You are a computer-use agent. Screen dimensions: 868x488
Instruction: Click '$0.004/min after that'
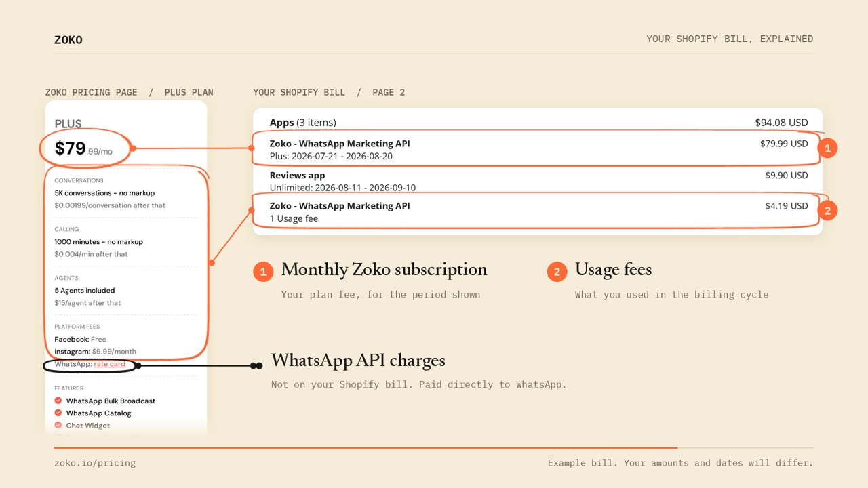[91, 254]
